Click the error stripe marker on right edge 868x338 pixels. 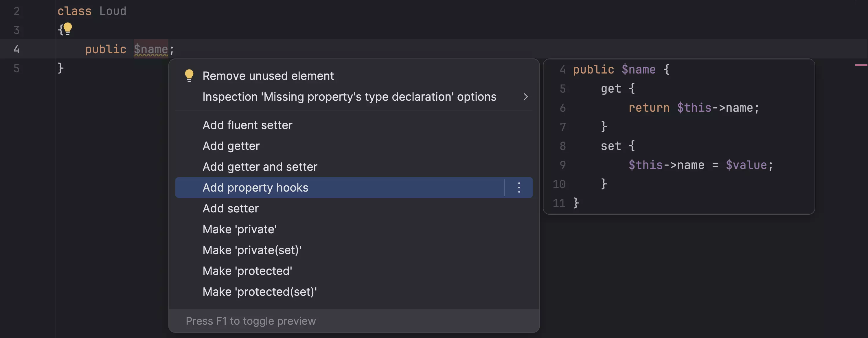tap(861, 65)
